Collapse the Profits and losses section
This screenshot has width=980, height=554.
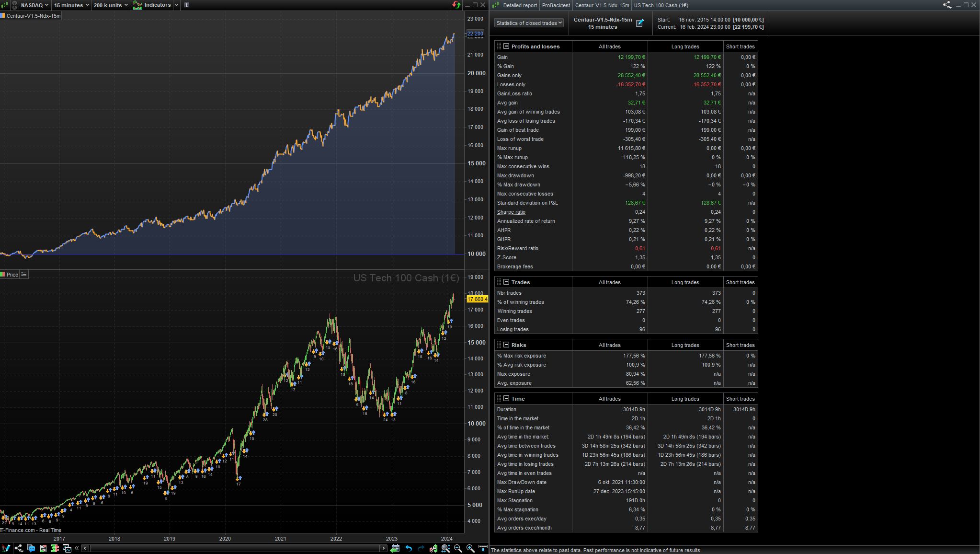point(506,46)
